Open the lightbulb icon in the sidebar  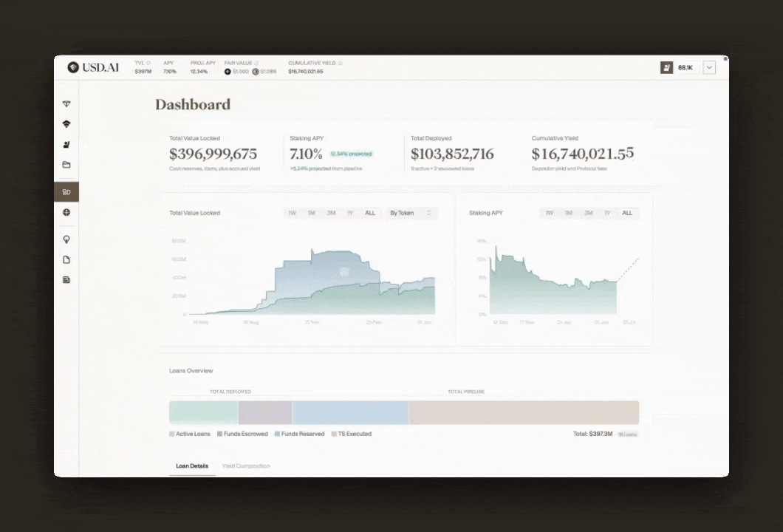66,239
